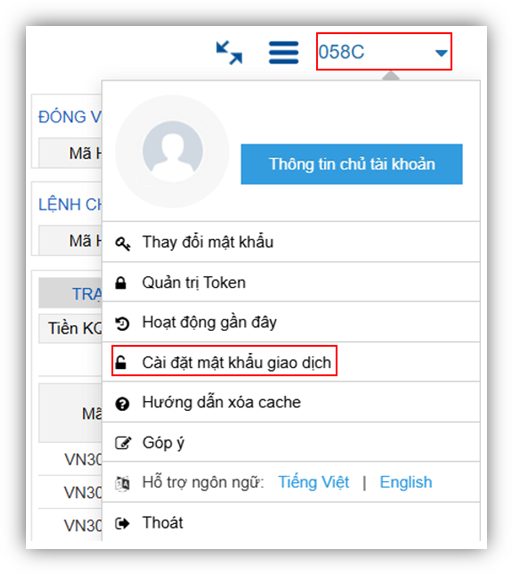Click the edit icon next to Góp ý
Screen dimensions: 512x574
tap(123, 443)
